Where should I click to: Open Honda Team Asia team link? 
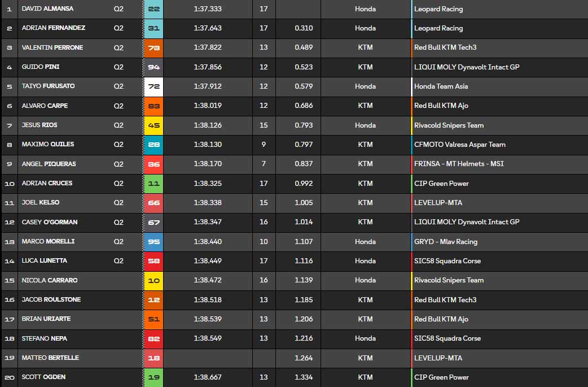tap(441, 86)
